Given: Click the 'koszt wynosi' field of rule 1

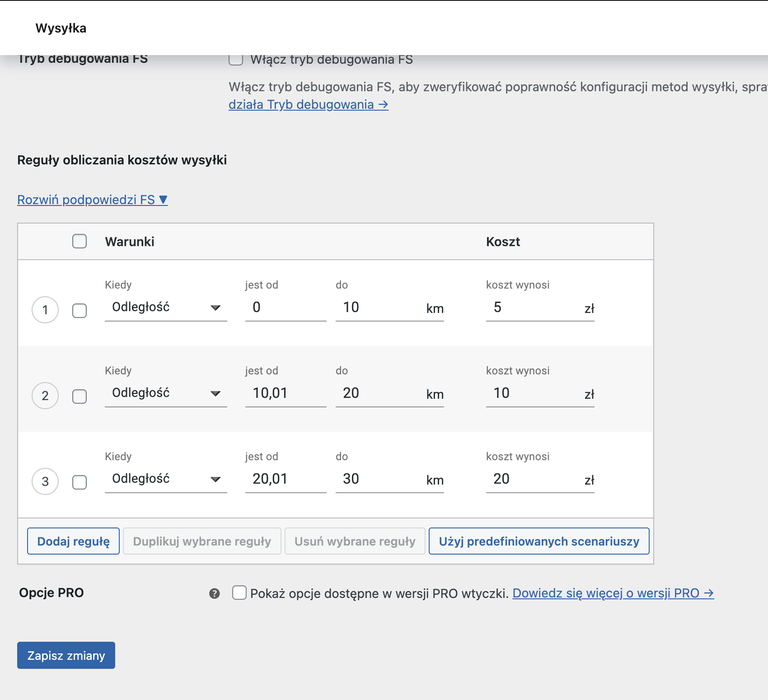Looking at the screenshot, I should click(540, 308).
